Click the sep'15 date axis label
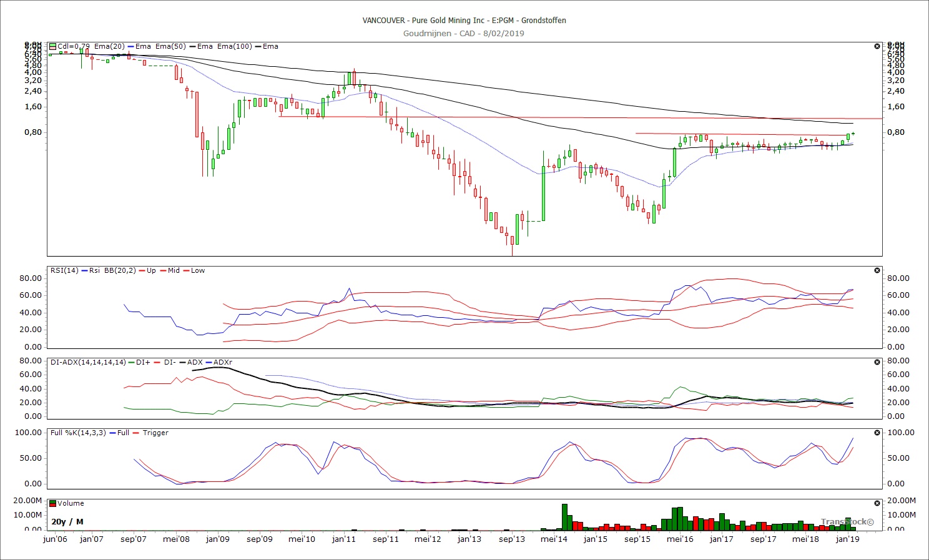929x560 pixels. (637, 539)
